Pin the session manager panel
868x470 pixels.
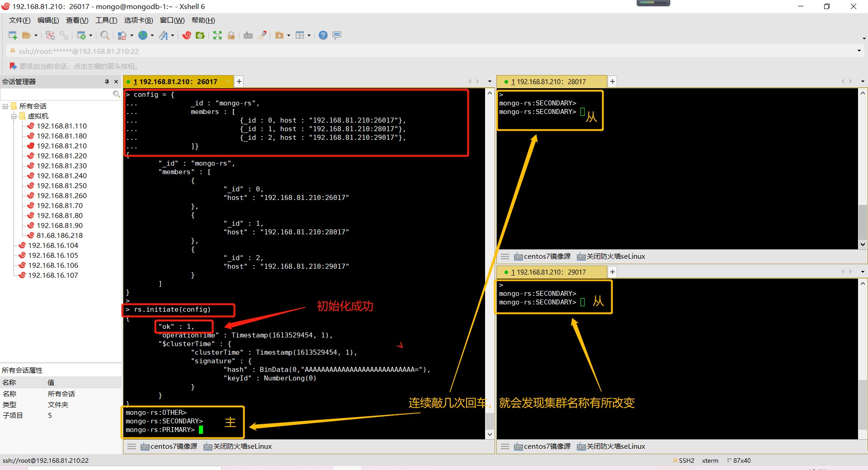(107, 82)
